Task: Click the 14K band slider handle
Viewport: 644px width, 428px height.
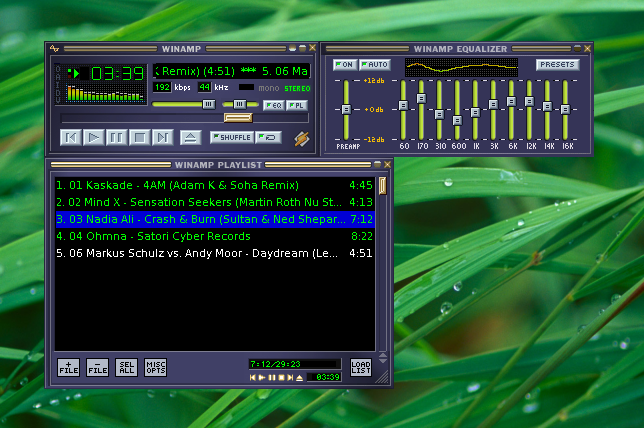Action: (547, 107)
